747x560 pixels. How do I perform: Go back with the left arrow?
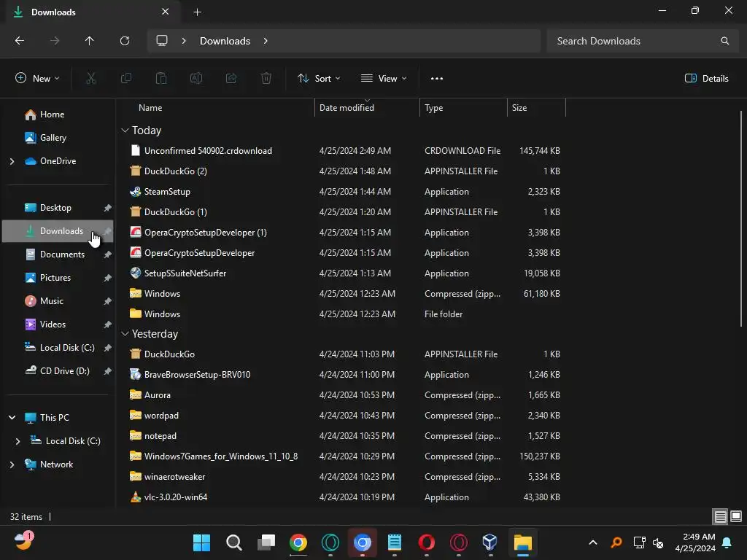[20, 41]
